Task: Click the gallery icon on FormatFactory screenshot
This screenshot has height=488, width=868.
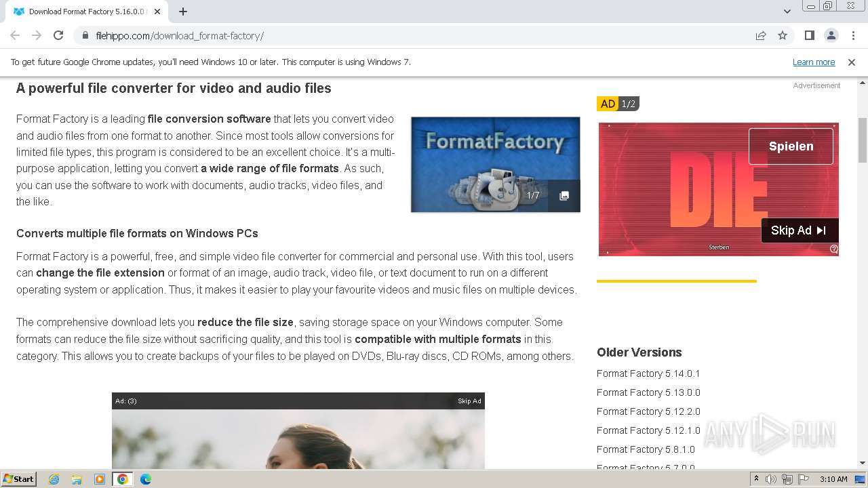Action: click(x=564, y=196)
